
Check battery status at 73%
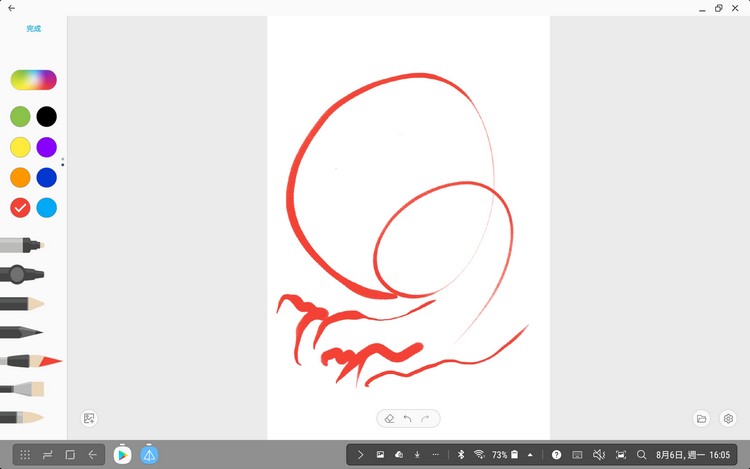pyautogui.click(x=505, y=455)
